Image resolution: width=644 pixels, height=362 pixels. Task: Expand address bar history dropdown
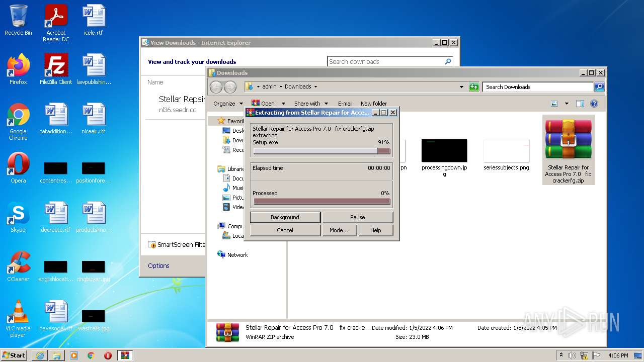coord(461,87)
